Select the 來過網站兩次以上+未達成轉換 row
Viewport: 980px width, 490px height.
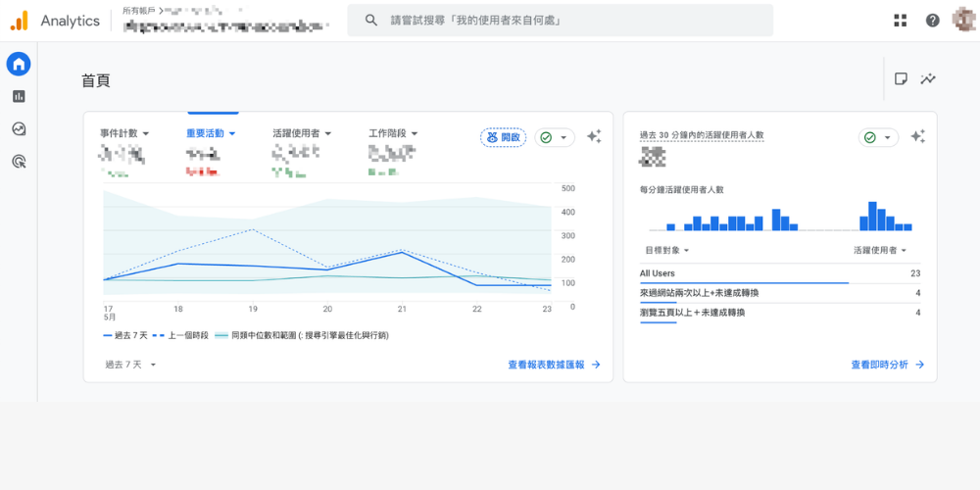[780, 293]
